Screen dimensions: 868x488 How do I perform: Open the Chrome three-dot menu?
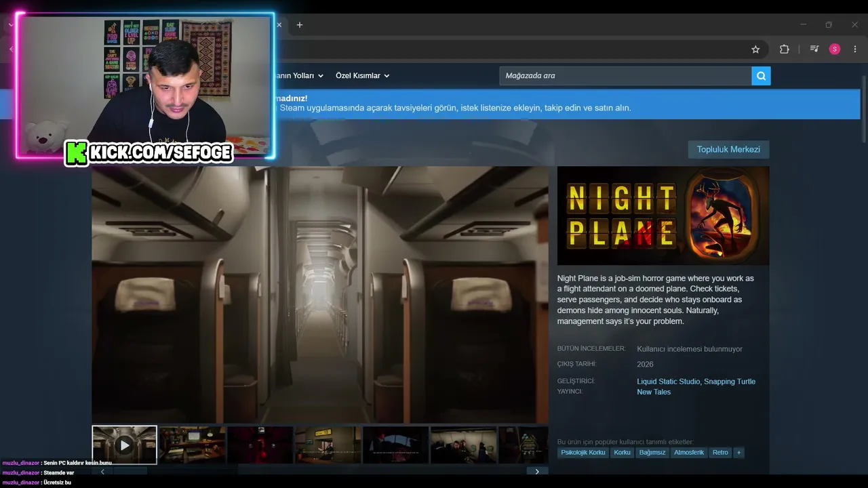(855, 49)
